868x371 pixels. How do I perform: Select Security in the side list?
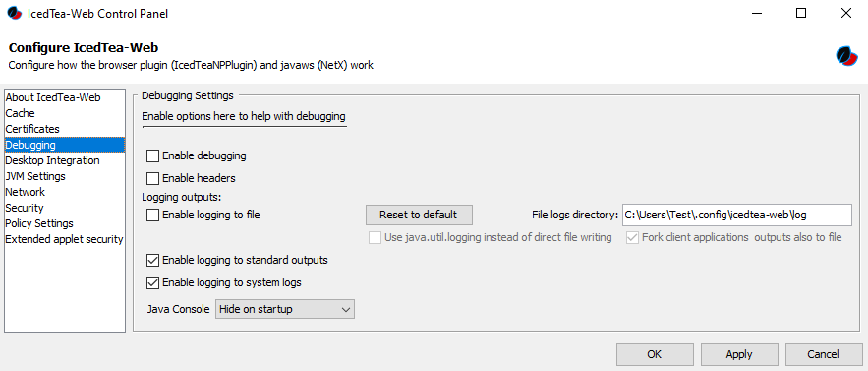pos(64,208)
